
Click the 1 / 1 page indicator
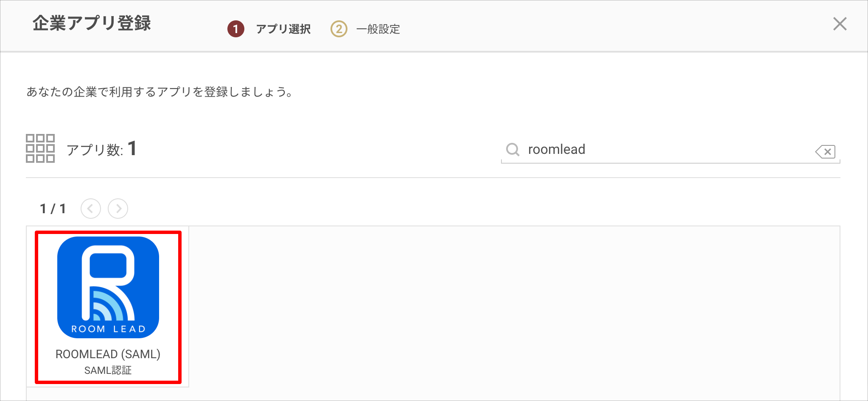point(53,209)
